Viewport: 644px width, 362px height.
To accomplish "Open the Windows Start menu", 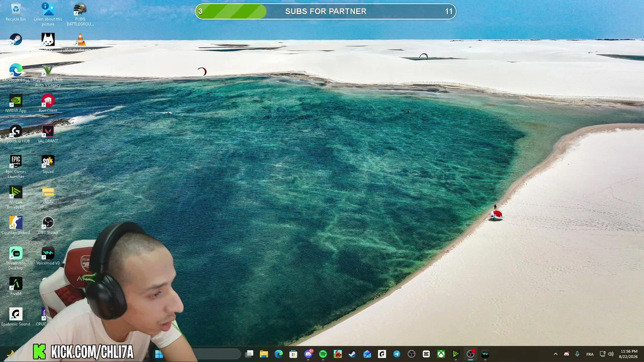I will [x=158, y=354].
